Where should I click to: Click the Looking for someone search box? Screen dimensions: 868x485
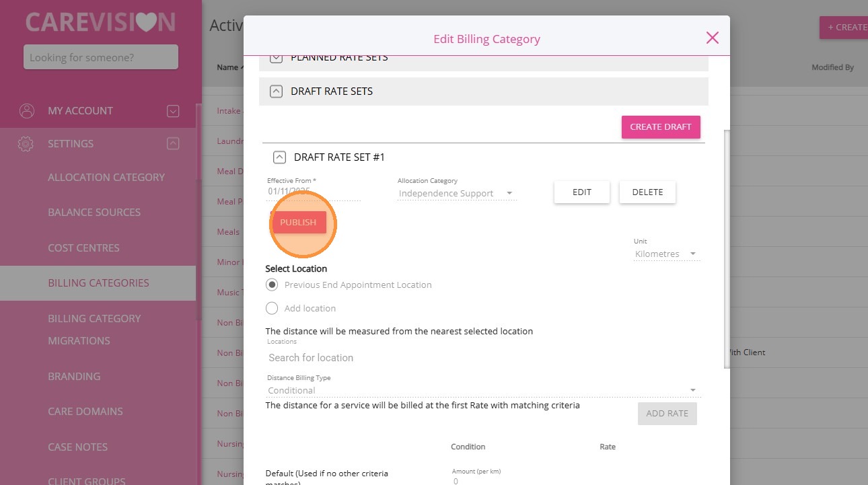coord(101,57)
